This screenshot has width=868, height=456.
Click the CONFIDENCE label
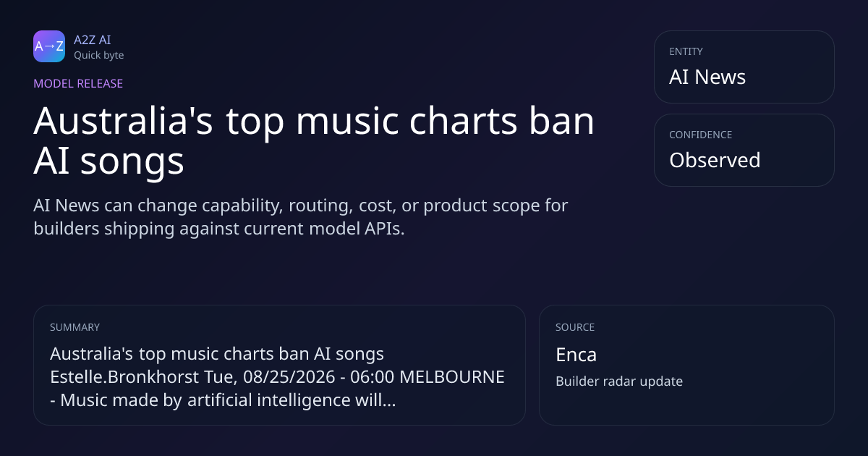pos(700,135)
